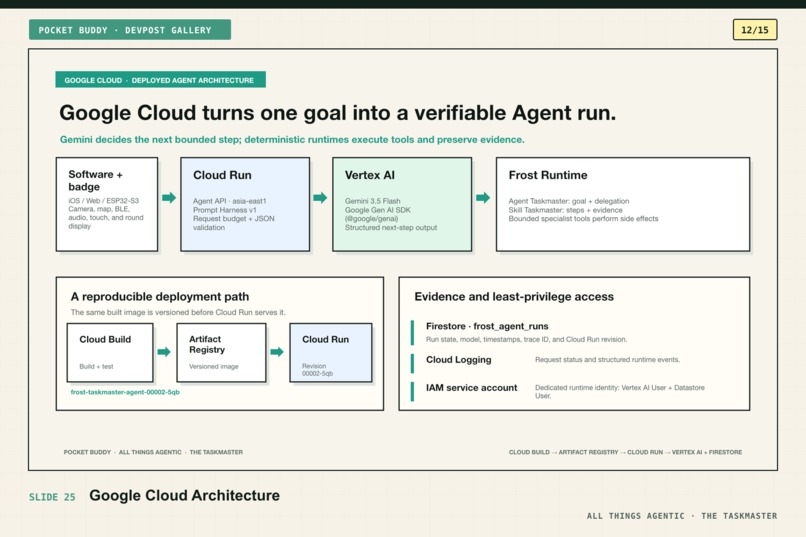Click the 'Google Cloud Architecture' slide title
The height and width of the screenshot is (537, 806).
click(185, 495)
